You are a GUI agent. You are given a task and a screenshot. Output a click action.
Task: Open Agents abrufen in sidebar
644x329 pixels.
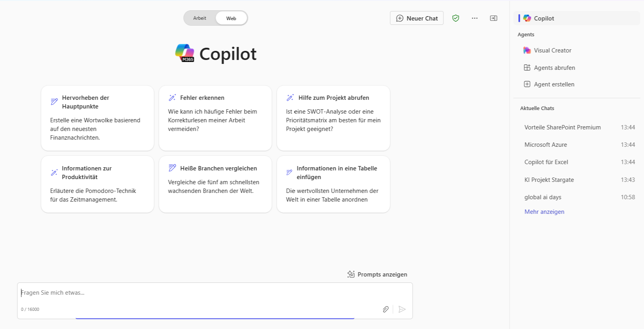pyautogui.click(x=554, y=68)
